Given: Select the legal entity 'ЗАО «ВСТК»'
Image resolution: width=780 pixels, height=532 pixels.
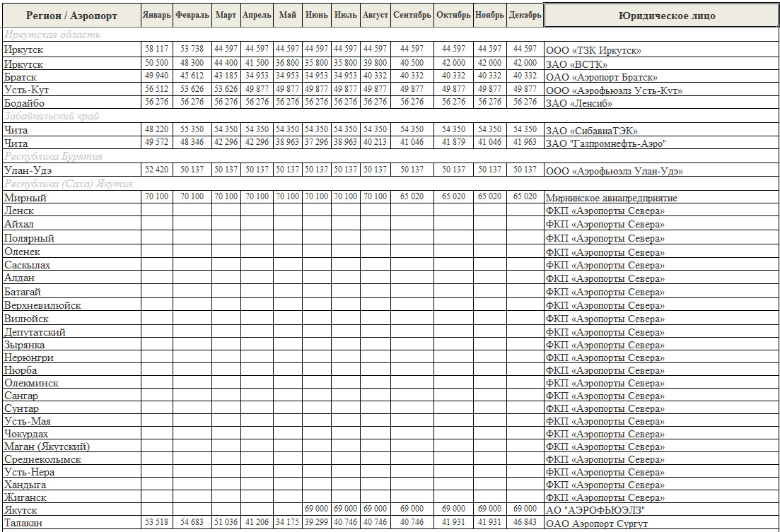Looking at the screenshot, I should pyautogui.click(x=576, y=64).
